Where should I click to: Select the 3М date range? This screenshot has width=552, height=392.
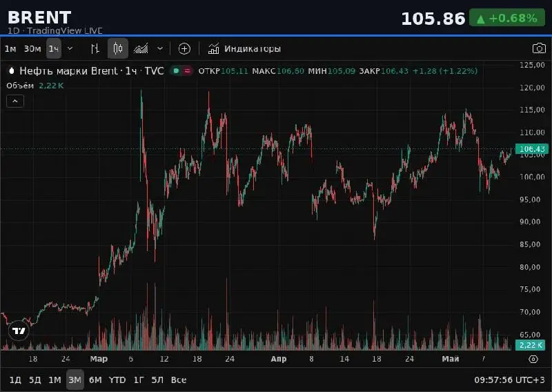(75, 380)
